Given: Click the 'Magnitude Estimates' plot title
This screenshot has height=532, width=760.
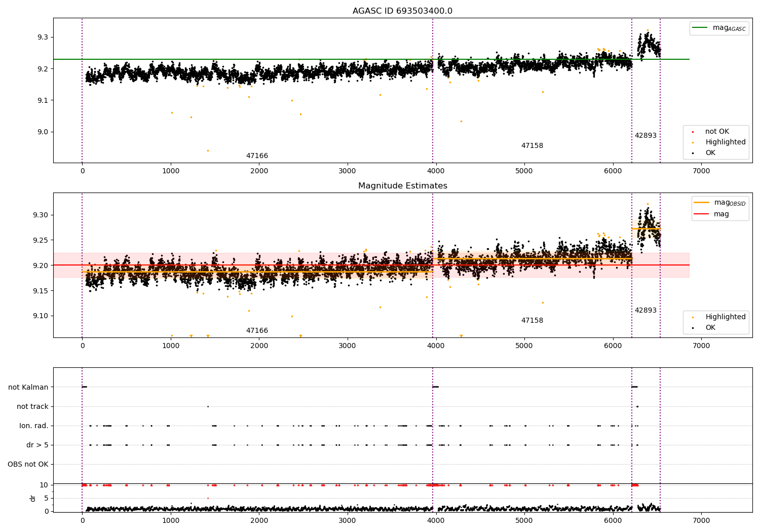Looking at the screenshot, I should point(402,186).
